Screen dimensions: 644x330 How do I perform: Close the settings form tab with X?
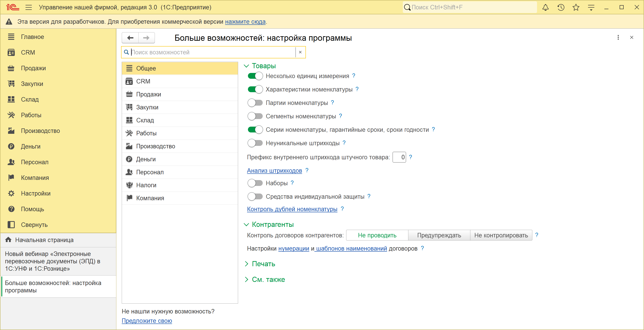point(631,38)
